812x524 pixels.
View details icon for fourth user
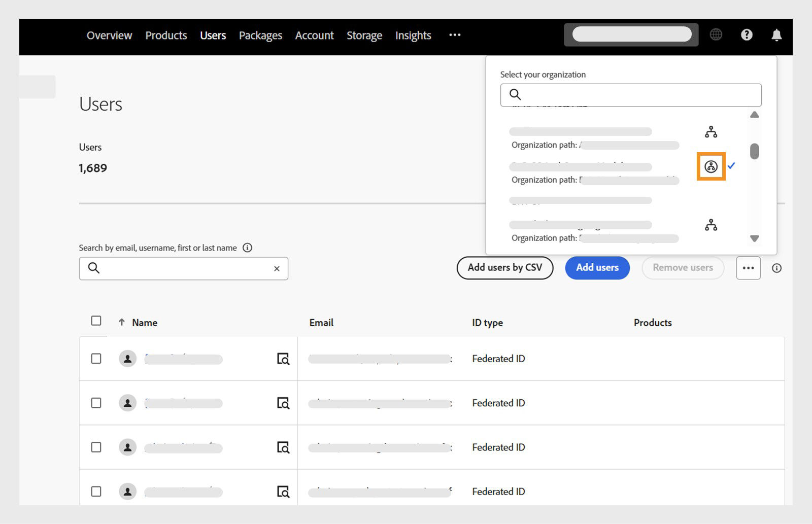[x=283, y=492]
